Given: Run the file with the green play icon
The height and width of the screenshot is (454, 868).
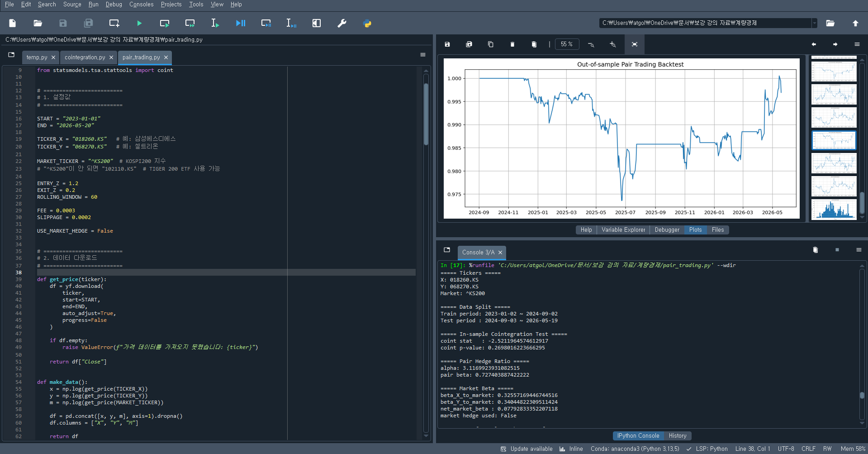Looking at the screenshot, I should tap(139, 23).
